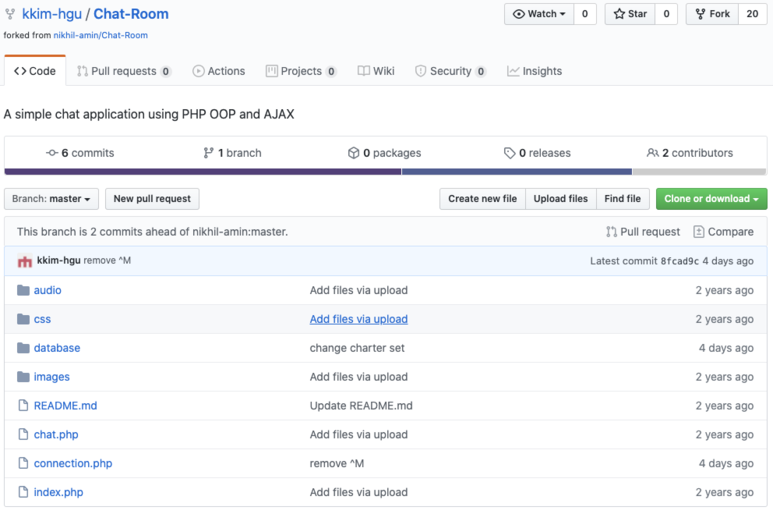Click the gray segment of language bar
Image resolution: width=773 pixels, height=514 pixels.
pos(700,172)
